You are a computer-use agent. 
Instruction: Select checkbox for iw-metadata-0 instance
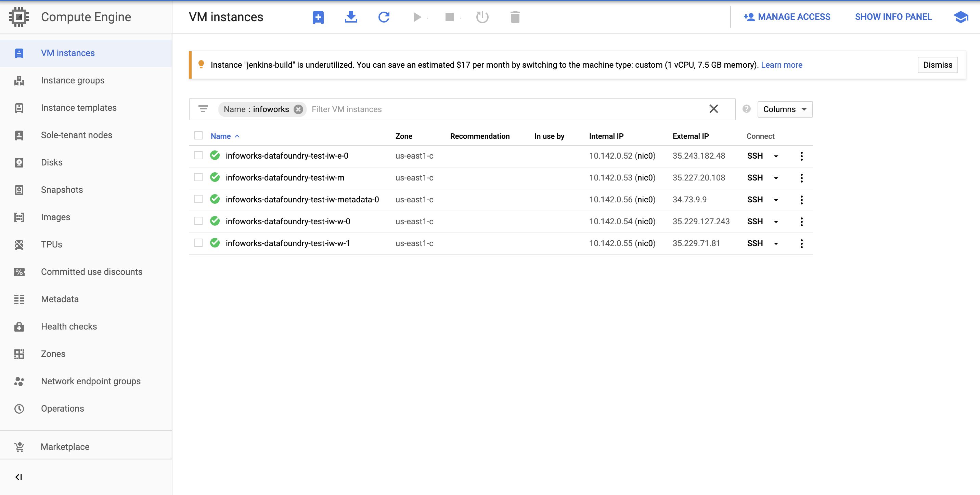click(198, 199)
